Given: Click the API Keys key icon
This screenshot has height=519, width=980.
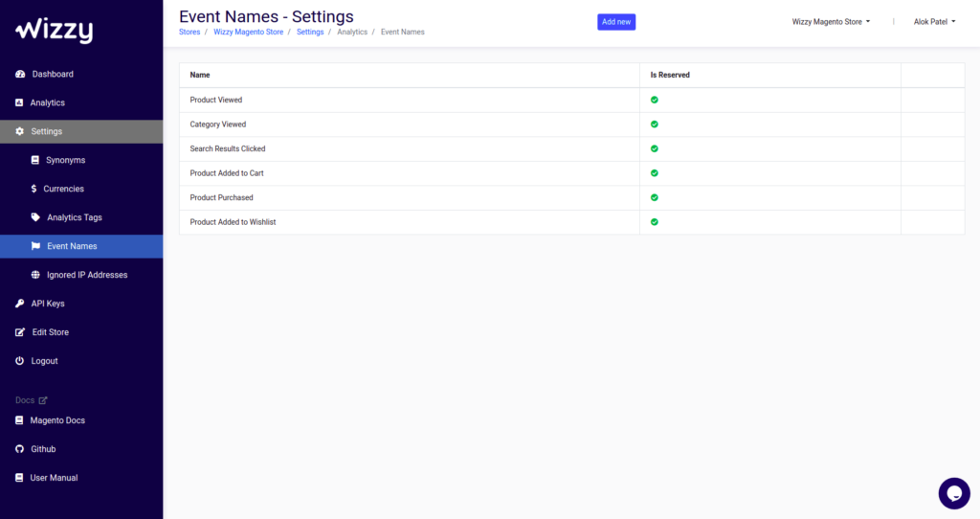Looking at the screenshot, I should point(19,304).
